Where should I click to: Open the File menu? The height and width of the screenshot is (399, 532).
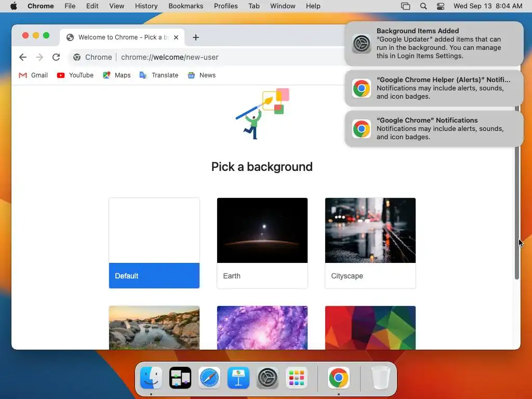70,6
